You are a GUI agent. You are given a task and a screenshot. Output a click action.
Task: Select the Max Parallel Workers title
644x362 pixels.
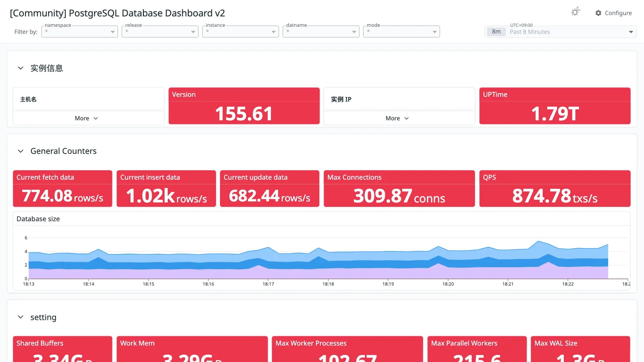[464, 343]
